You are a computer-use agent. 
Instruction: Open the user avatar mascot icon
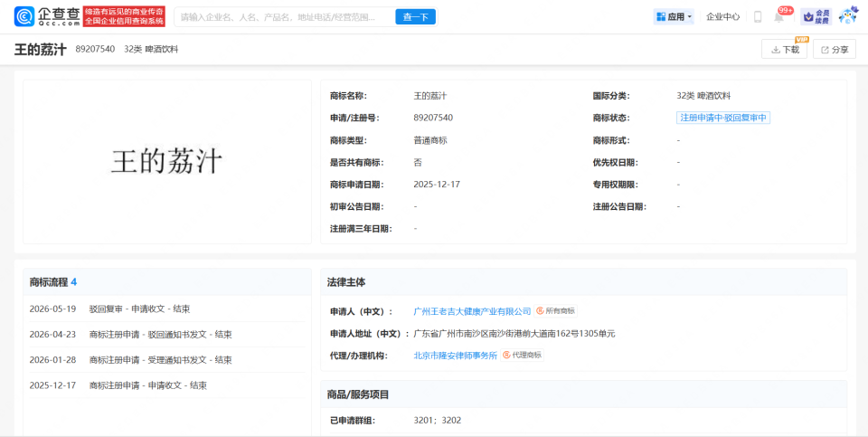[847, 16]
